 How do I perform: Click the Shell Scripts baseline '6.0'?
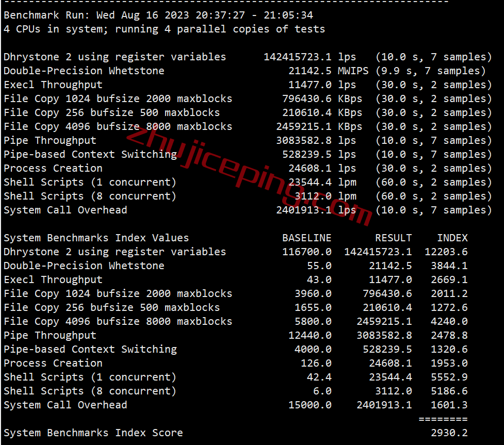tap(322, 391)
